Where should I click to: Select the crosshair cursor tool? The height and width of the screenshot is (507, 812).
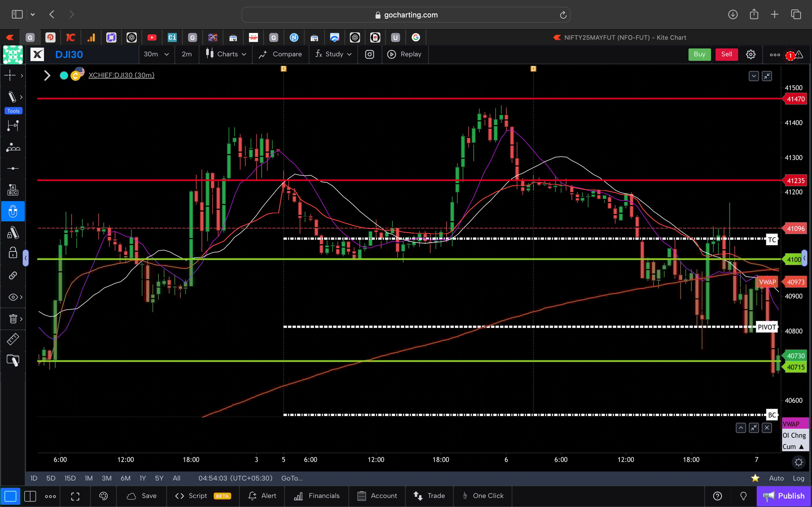(10, 75)
